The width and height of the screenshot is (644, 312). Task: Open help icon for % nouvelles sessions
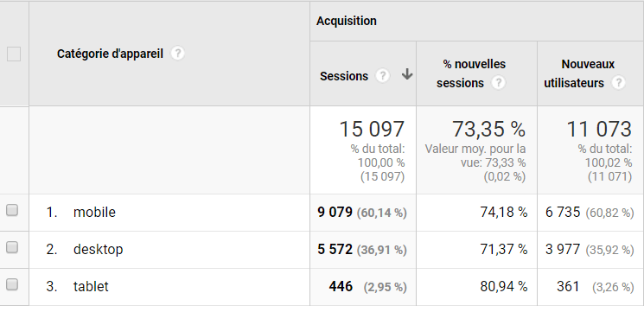[498, 83]
